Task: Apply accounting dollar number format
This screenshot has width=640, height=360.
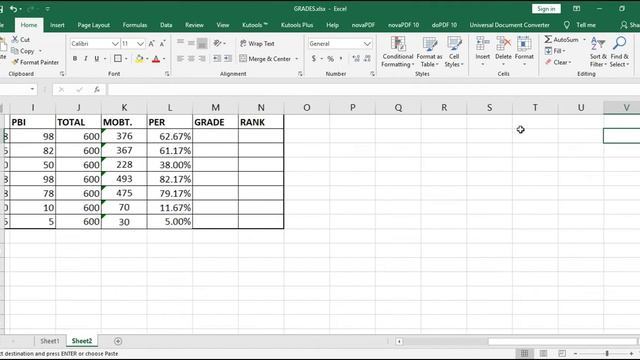Action: [x=314, y=59]
